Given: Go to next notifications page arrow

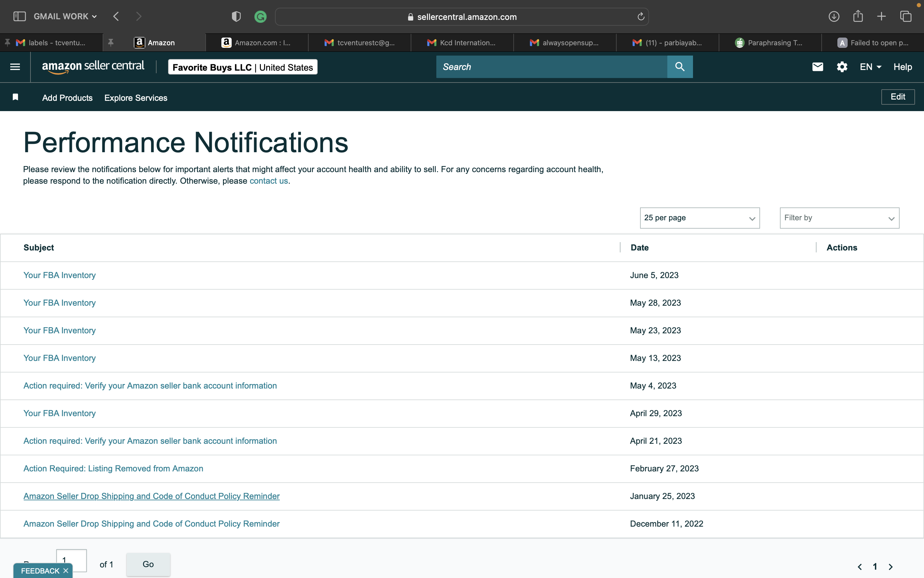Looking at the screenshot, I should pyautogui.click(x=891, y=566).
